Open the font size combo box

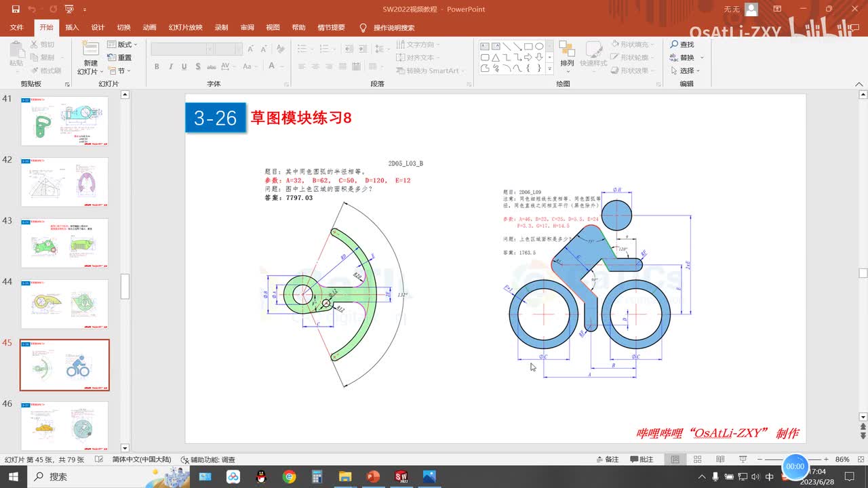click(229, 49)
